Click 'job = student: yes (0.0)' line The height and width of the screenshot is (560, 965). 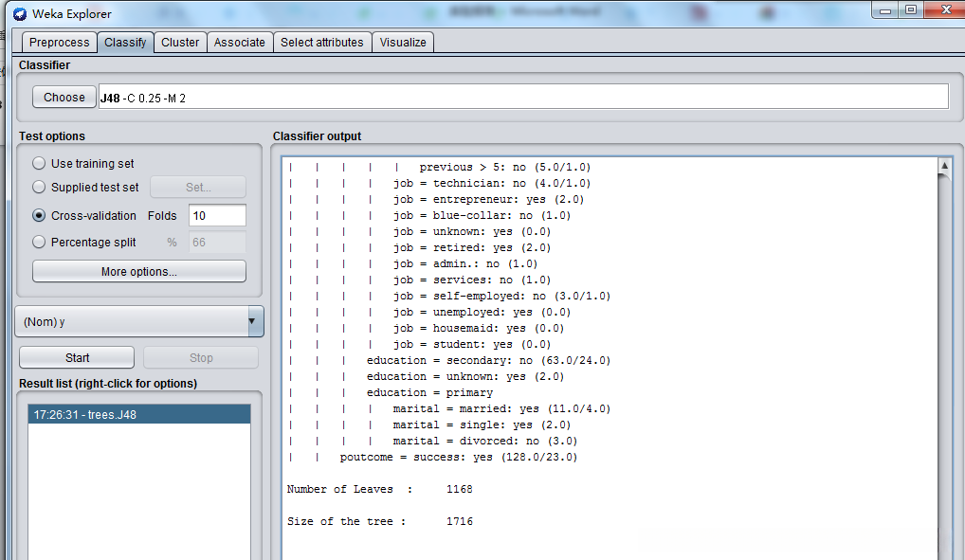pyautogui.click(x=472, y=345)
